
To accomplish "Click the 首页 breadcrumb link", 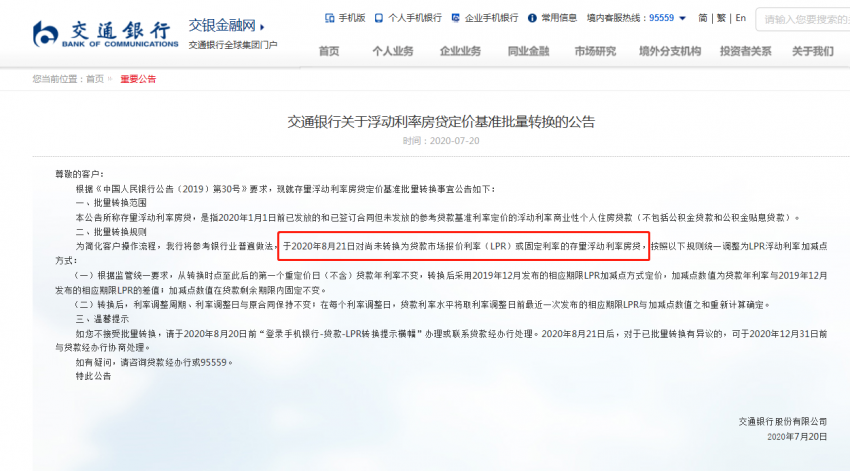I will [x=95, y=79].
